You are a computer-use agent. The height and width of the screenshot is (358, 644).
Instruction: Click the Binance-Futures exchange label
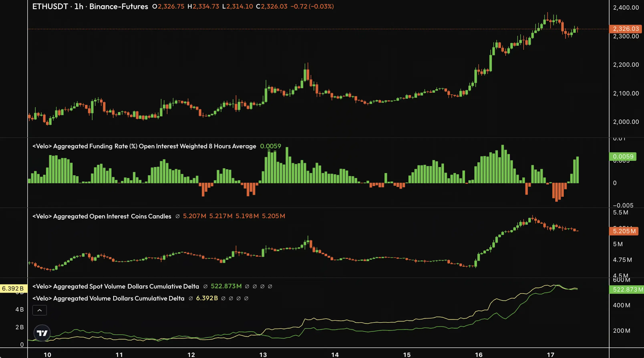(119, 6)
